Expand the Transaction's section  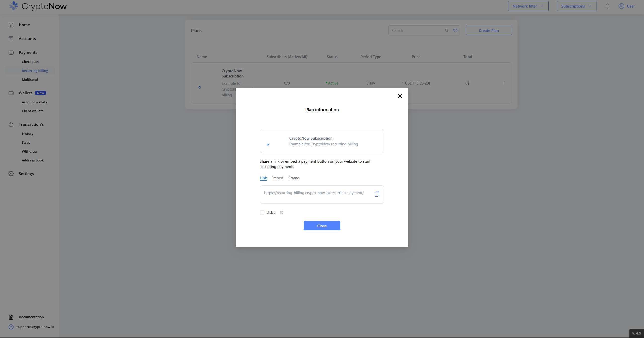click(x=31, y=124)
